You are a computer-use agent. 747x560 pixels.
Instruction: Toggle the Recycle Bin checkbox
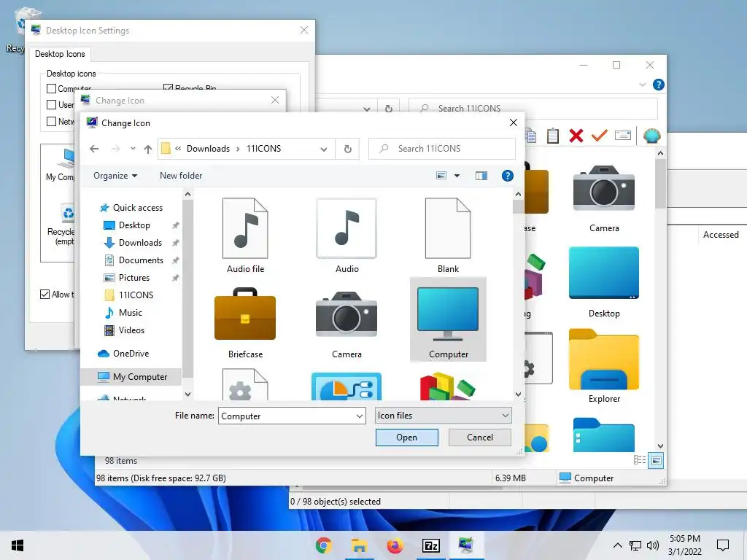(168, 87)
